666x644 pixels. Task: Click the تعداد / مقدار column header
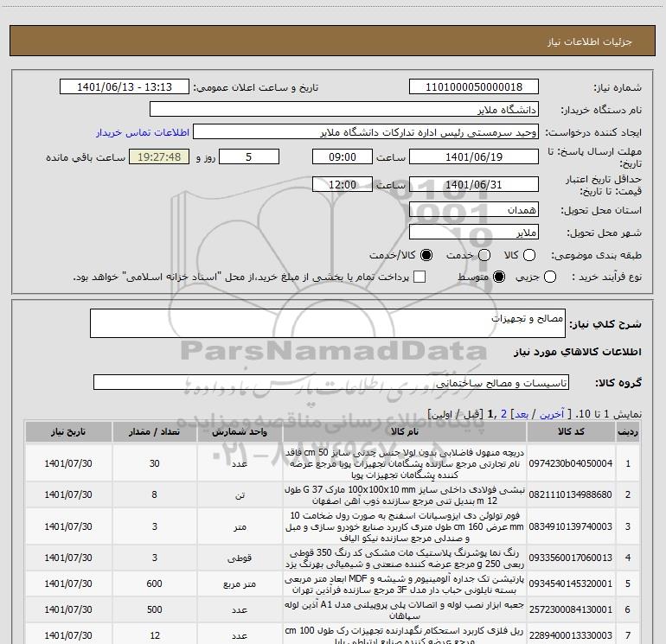tap(154, 431)
